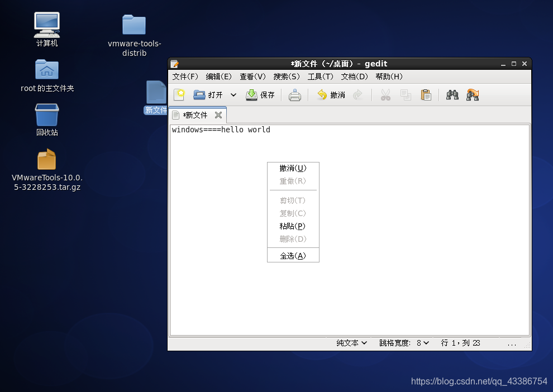This screenshot has height=392, width=553.
Task: Click the redo arrow icon in toolbar
Action: [357, 95]
